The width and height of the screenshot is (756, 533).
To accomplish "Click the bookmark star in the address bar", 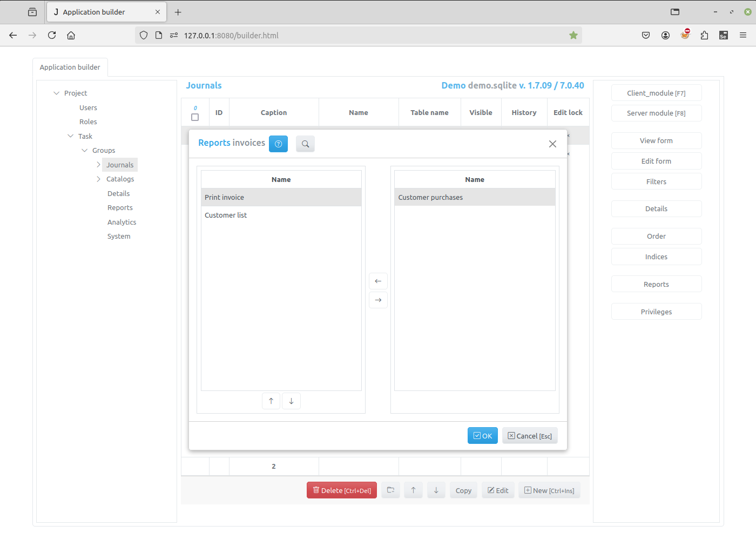I will click(573, 35).
